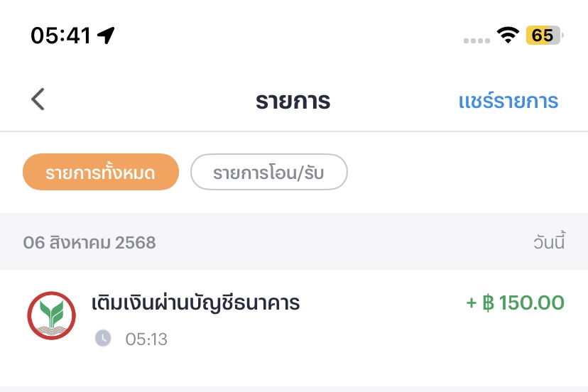Switch to the รายการโอน/รับ tab
This screenshot has width=588, height=392.
tap(269, 172)
